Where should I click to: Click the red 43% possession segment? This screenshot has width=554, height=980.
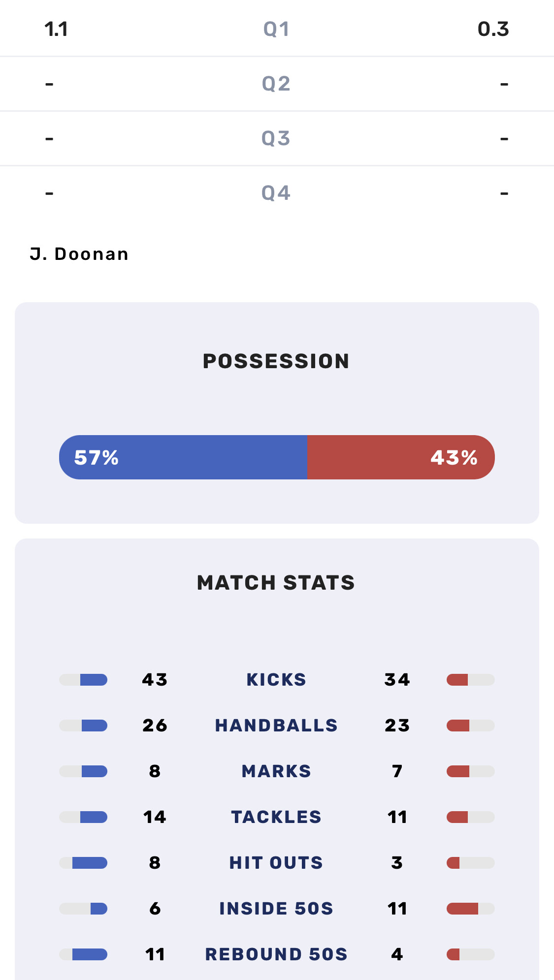401,457
